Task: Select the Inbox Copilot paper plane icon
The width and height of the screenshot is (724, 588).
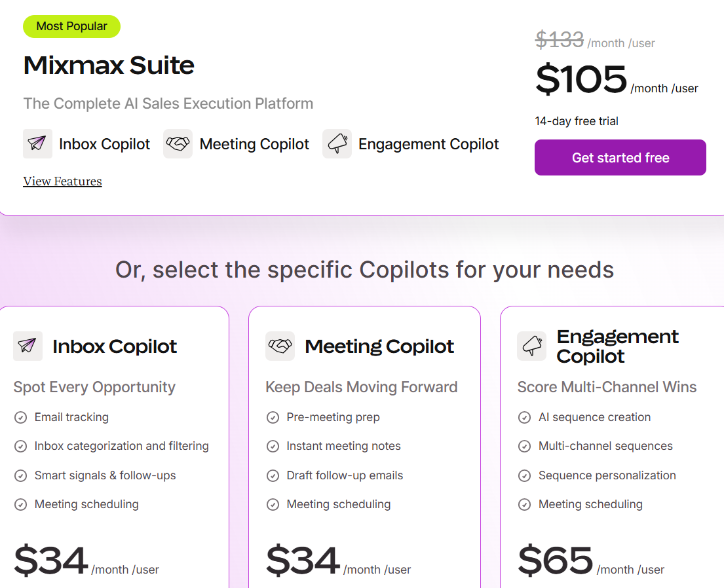Action: point(37,144)
